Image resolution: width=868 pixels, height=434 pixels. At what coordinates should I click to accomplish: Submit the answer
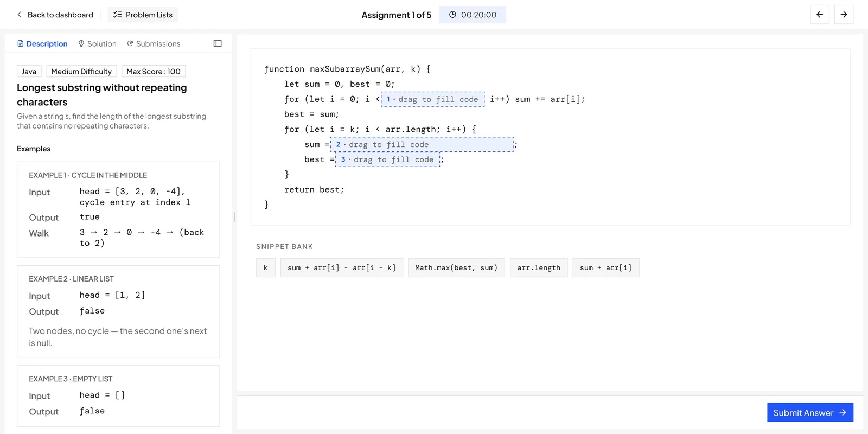(810, 412)
